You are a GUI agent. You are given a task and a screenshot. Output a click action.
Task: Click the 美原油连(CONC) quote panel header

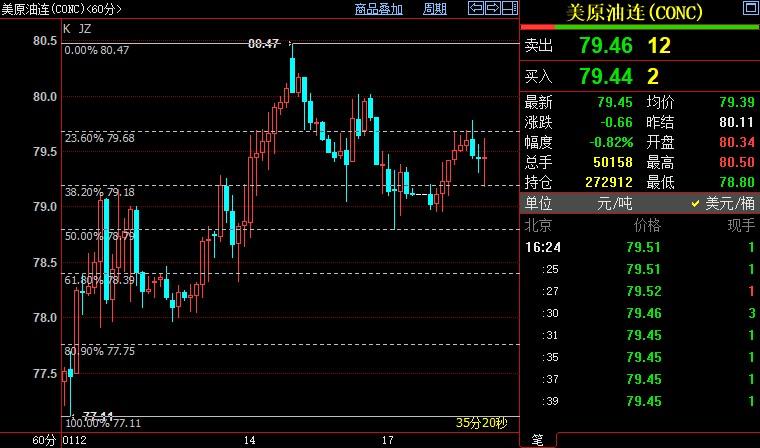(x=635, y=12)
